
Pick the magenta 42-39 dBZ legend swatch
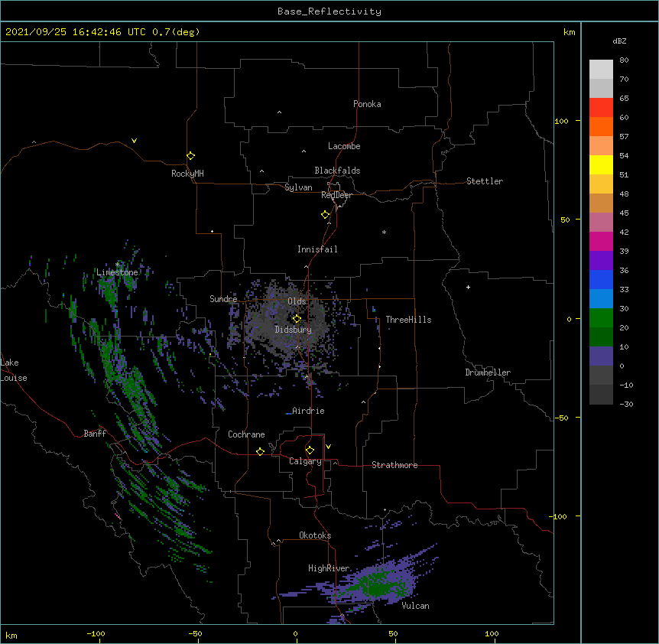601,241
